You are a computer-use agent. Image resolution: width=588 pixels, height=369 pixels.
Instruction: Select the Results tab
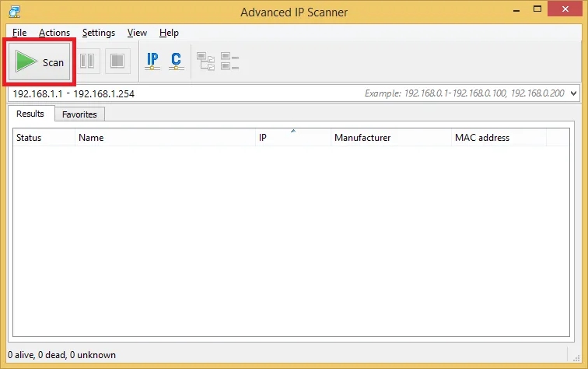click(30, 114)
